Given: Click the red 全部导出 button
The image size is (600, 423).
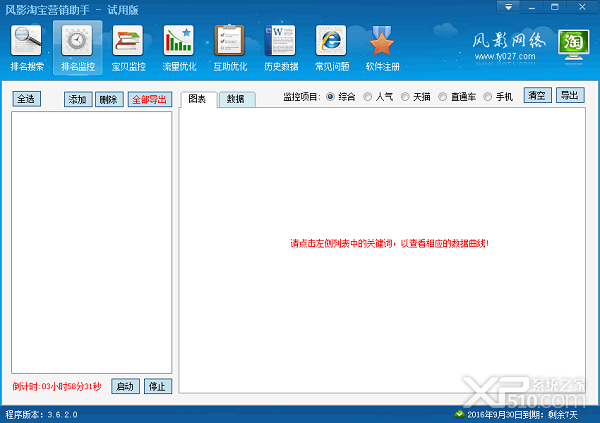Looking at the screenshot, I should pos(150,100).
